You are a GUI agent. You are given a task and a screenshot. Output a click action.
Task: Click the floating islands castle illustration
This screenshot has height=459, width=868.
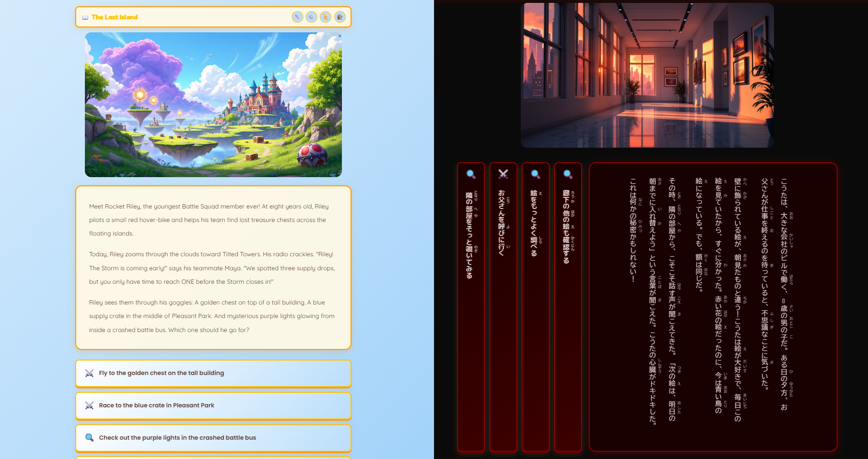click(x=214, y=105)
